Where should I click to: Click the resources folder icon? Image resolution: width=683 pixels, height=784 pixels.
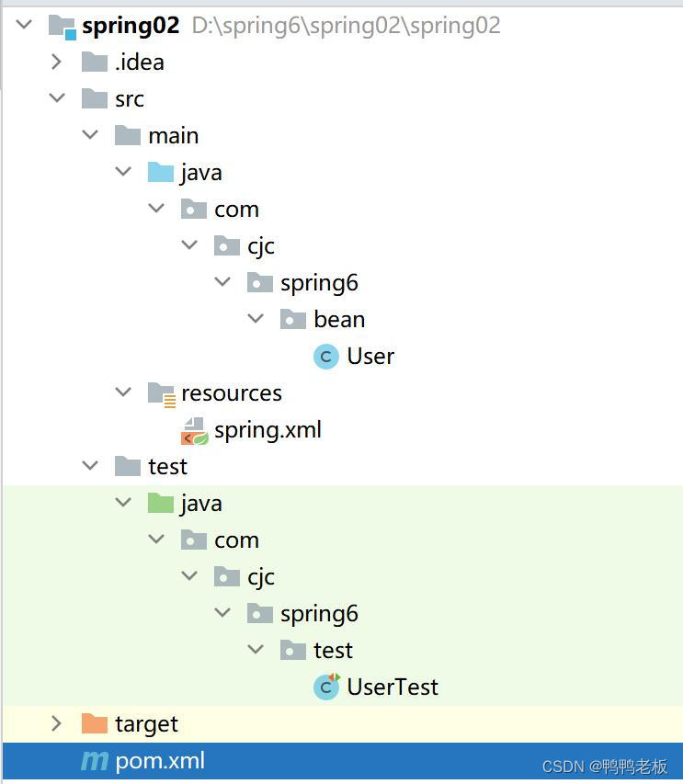point(162,392)
